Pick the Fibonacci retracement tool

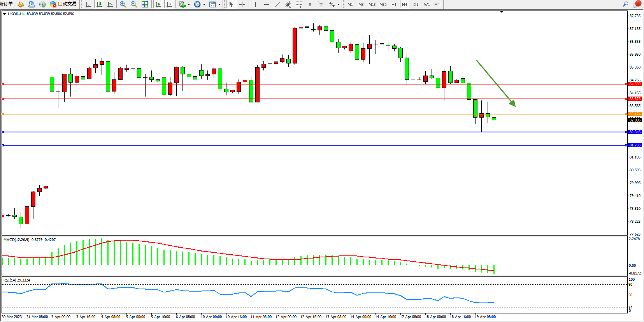[x=299, y=4]
